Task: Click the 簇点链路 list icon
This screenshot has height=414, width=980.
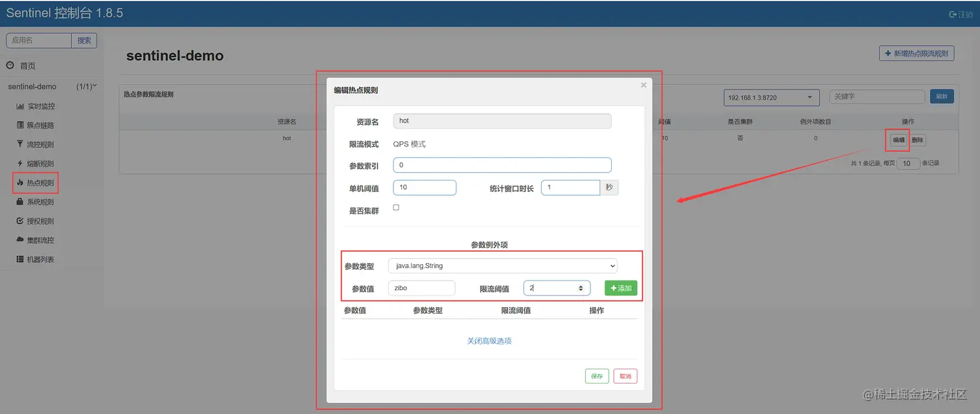Action: coord(20,125)
